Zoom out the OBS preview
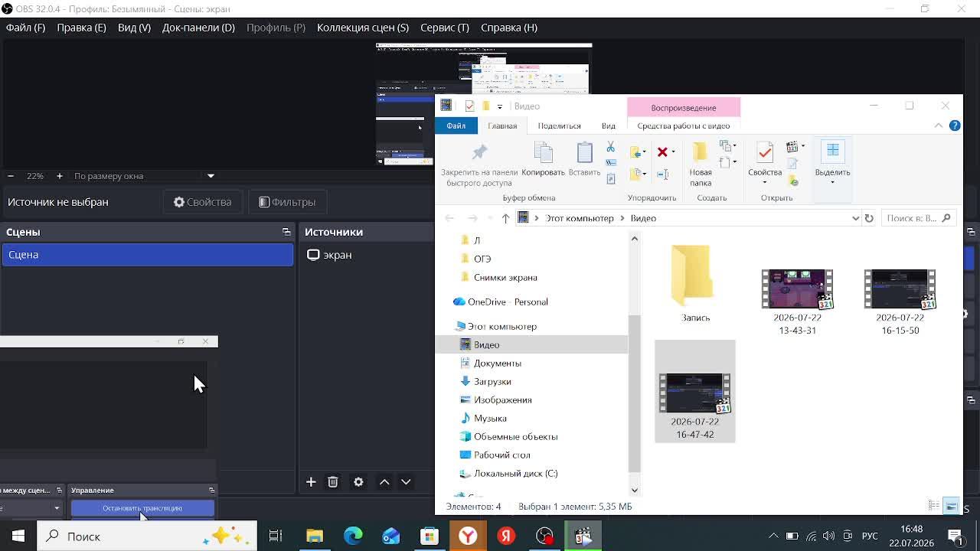980x551 pixels. point(11,176)
